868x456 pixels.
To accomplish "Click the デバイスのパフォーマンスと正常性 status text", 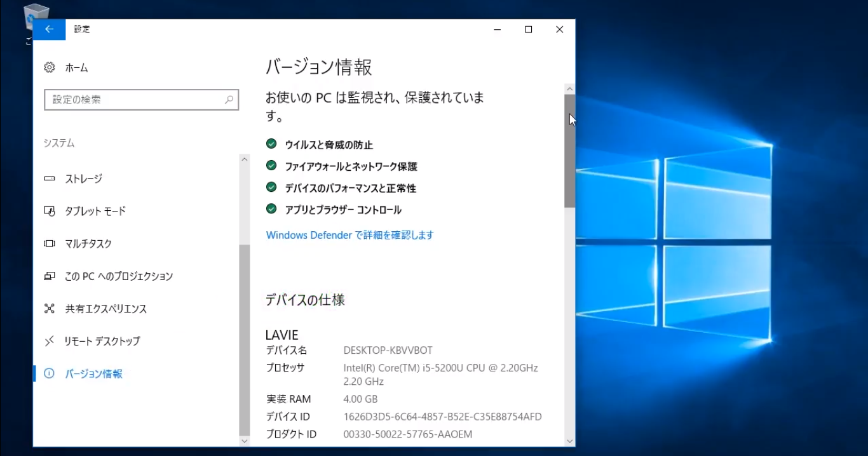I will click(350, 188).
